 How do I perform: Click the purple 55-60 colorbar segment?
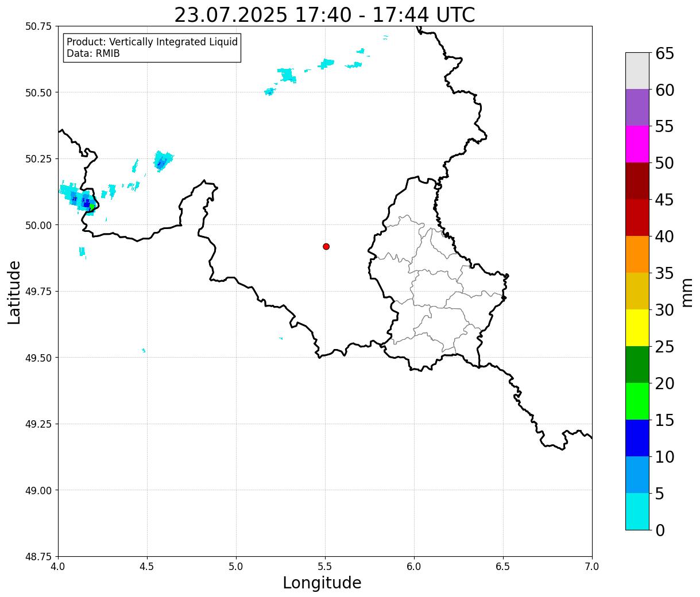[637, 107]
